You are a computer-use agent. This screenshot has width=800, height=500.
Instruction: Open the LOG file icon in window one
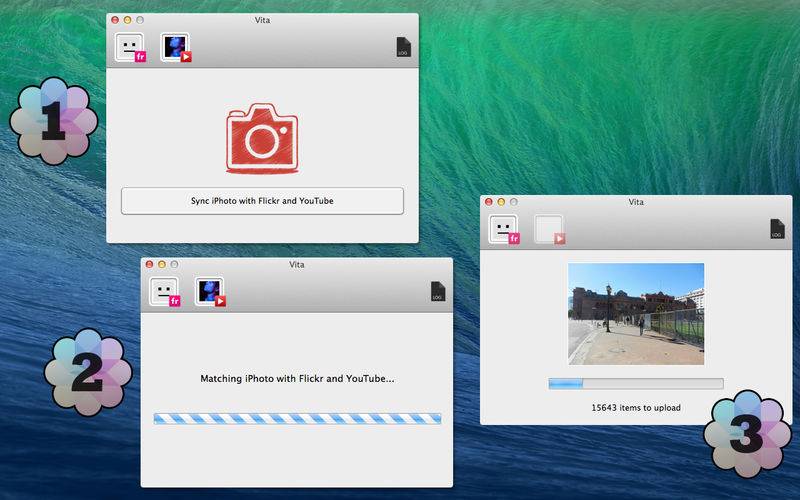click(404, 47)
